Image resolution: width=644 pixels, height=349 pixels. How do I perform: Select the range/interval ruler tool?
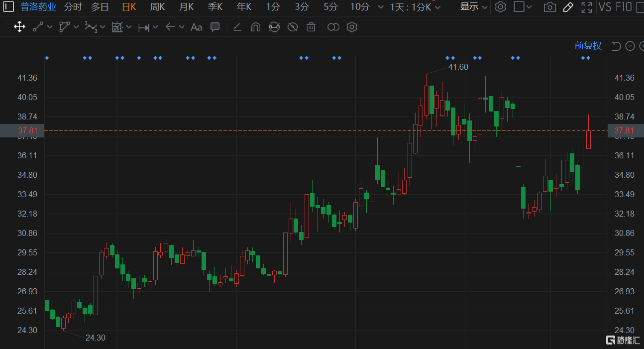144,27
